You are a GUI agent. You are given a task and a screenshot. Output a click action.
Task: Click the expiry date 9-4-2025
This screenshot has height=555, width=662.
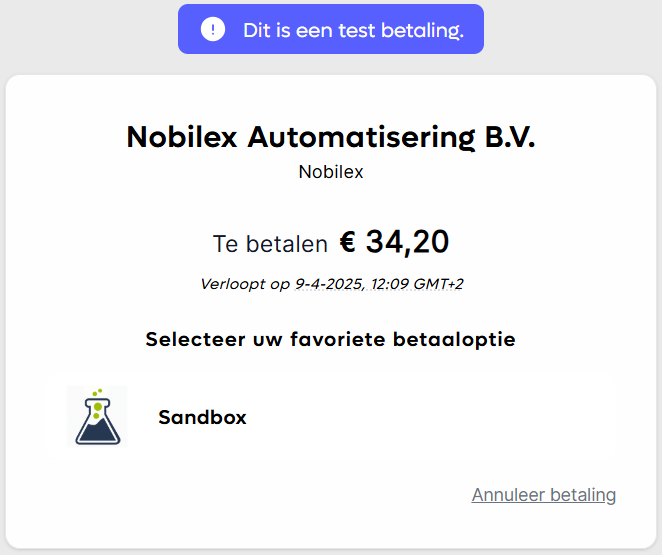tap(331, 284)
